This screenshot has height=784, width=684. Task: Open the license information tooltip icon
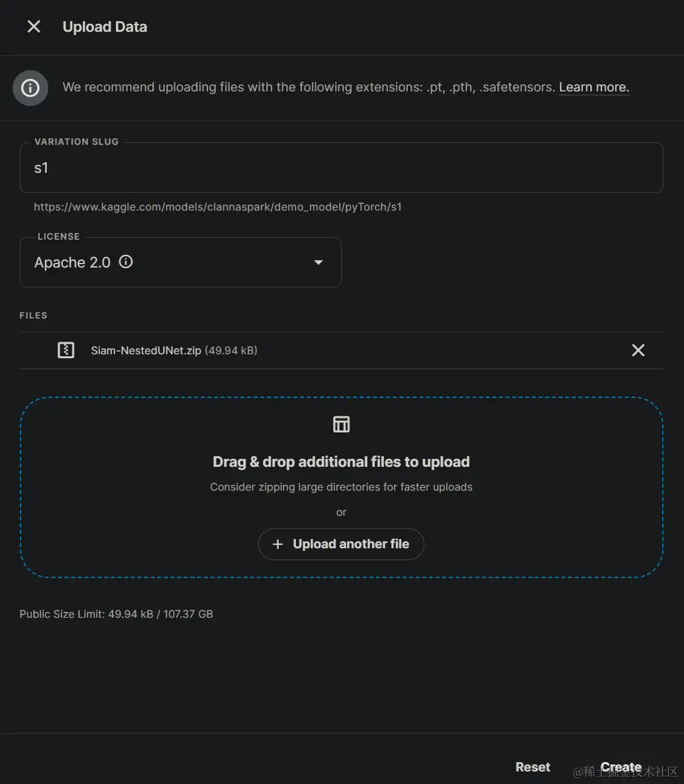[x=126, y=262]
